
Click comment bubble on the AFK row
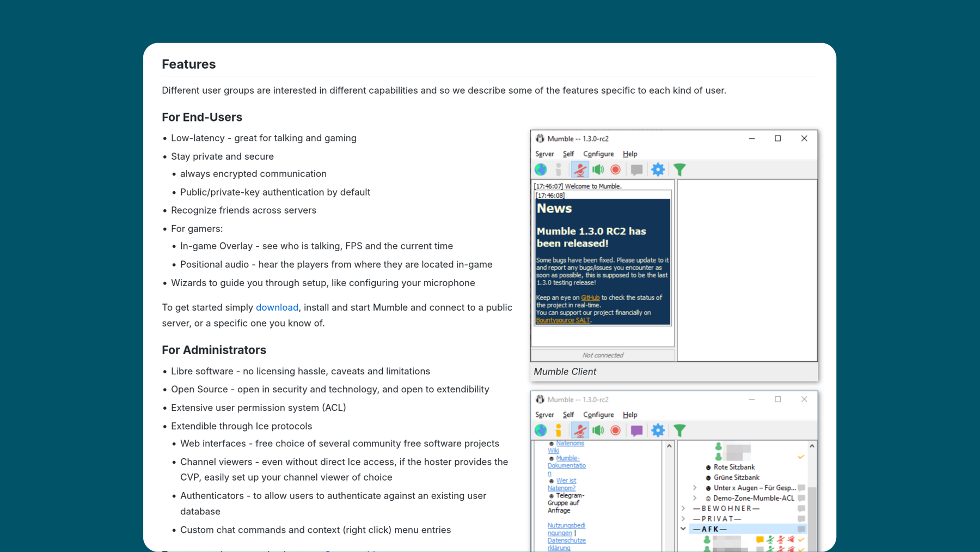[x=801, y=529]
